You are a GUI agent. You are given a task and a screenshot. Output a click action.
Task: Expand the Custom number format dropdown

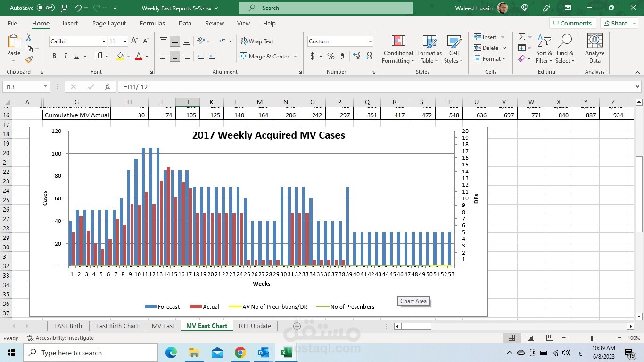pyautogui.click(x=370, y=41)
